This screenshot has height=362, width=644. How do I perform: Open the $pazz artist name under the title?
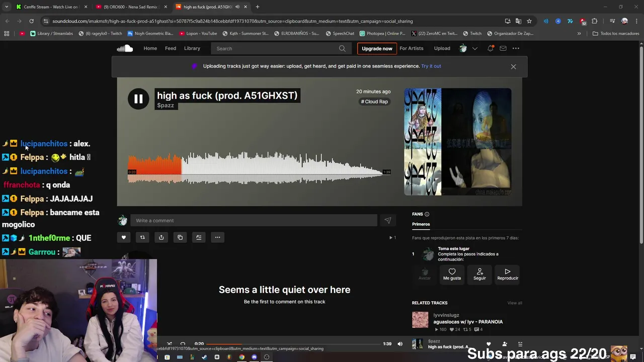click(x=166, y=106)
